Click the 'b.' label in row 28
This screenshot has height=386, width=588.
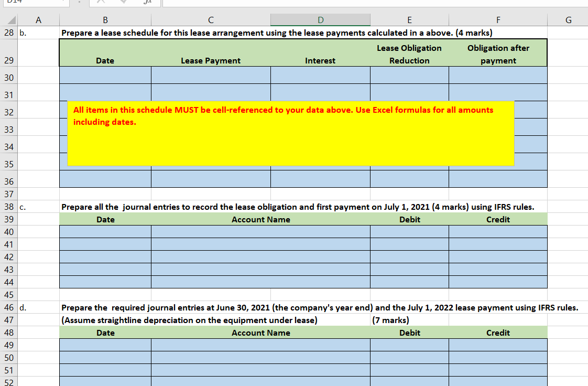click(x=23, y=33)
